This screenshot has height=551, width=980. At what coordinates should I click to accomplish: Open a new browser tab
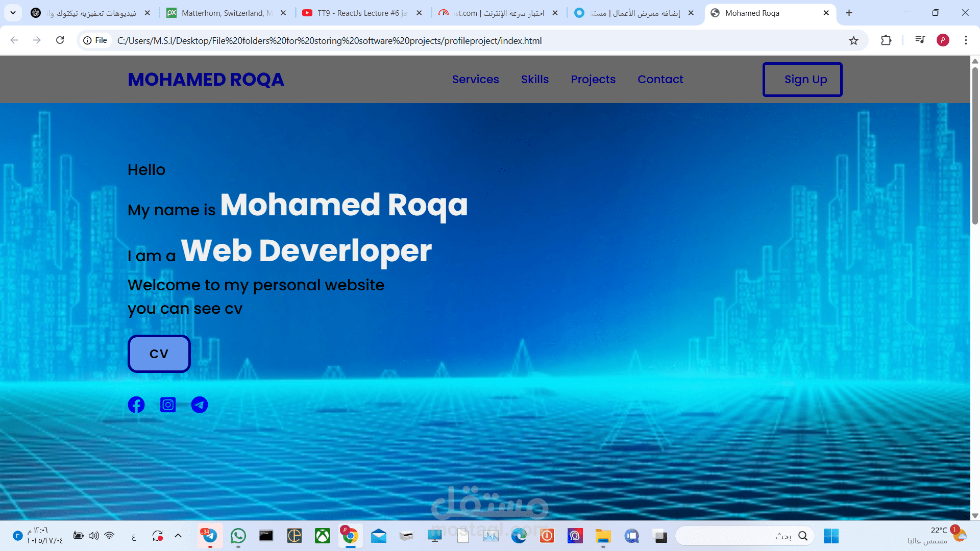(x=849, y=13)
